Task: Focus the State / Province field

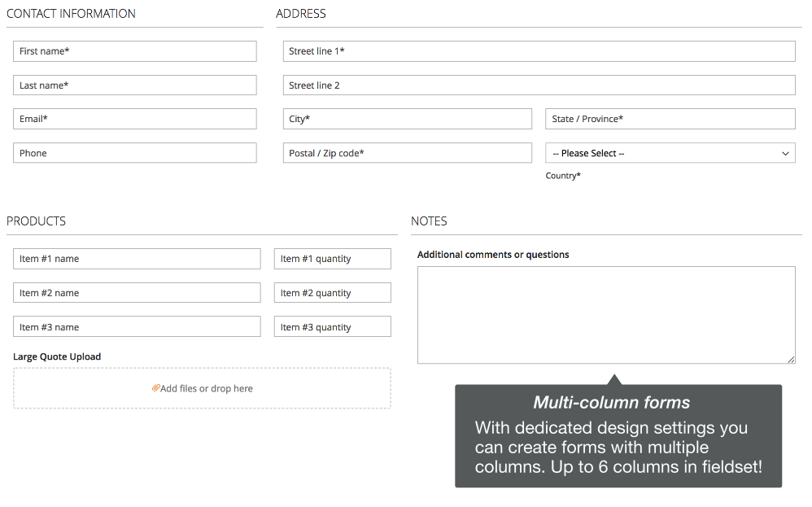Action: tap(670, 119)
